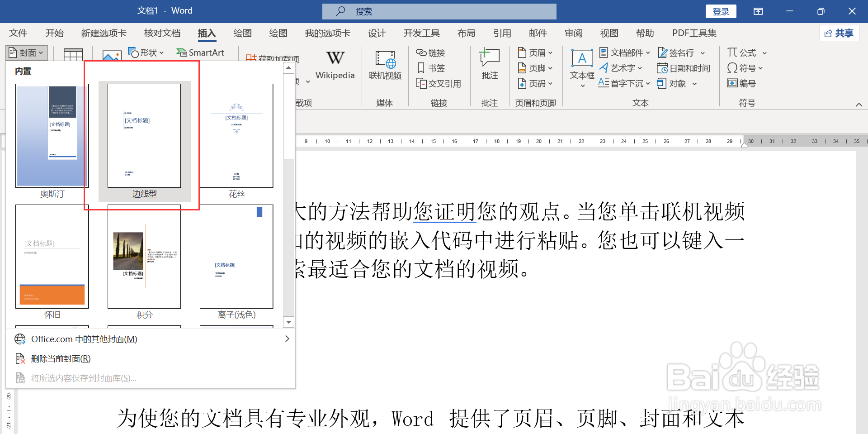The height and width of the screenshot is (434, 868).
Task: Switch to the PDF工具集 tab
Action: tap(694, 33)
